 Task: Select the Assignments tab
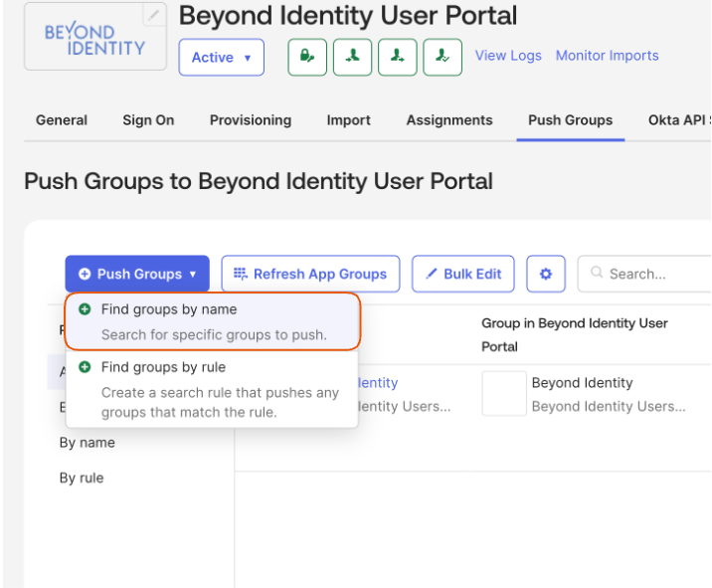click(x=449, y=120)
